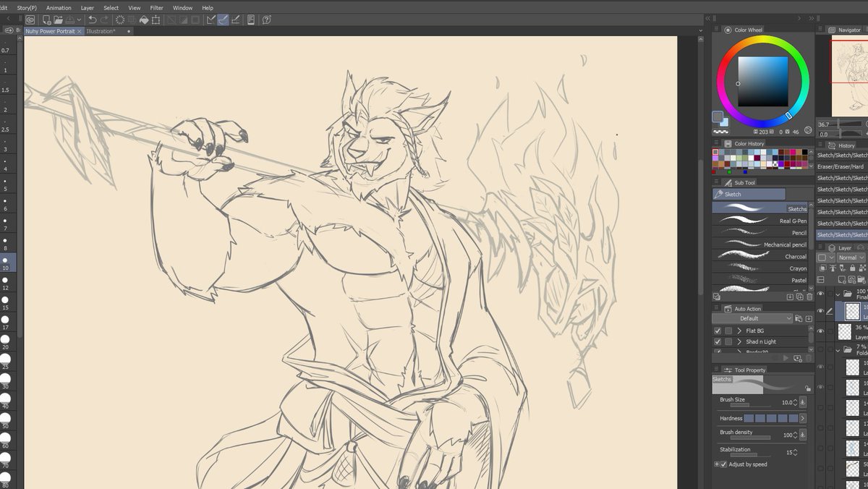
Task: Toggle dialog box setting for Shad n Light action
Action: pyautogui.click(x=728, y=341)
